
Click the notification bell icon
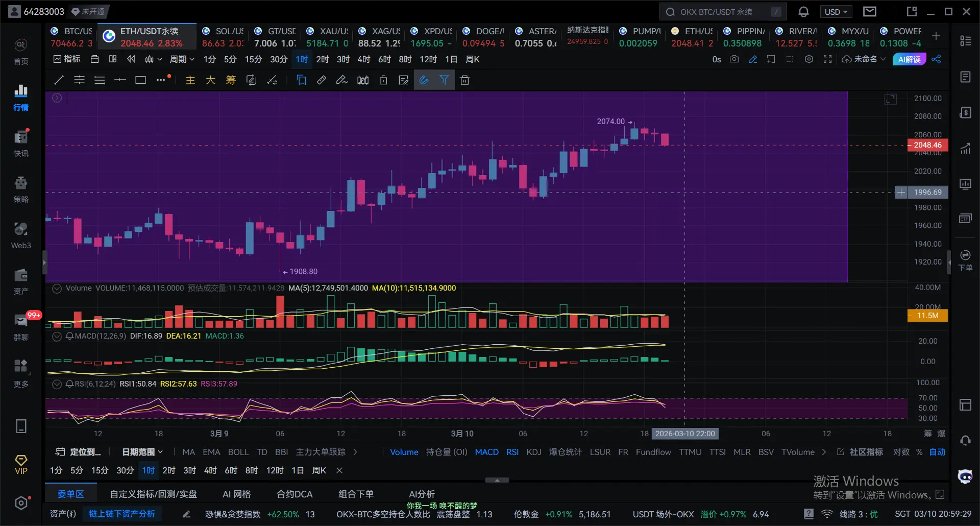(803, 12)
